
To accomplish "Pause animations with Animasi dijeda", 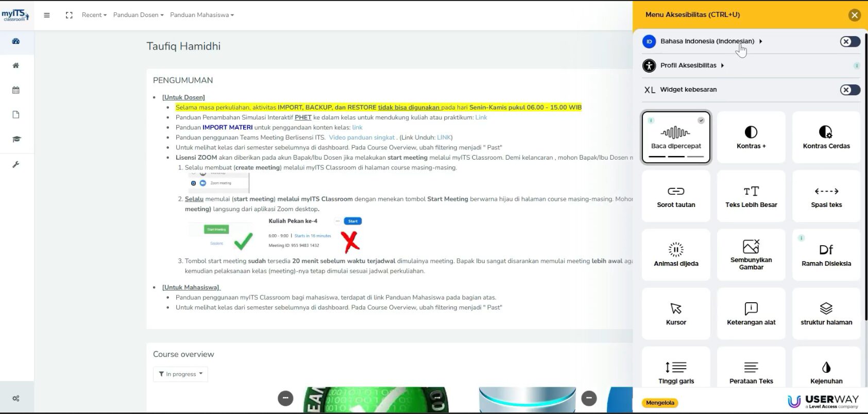I will point(676,255).
